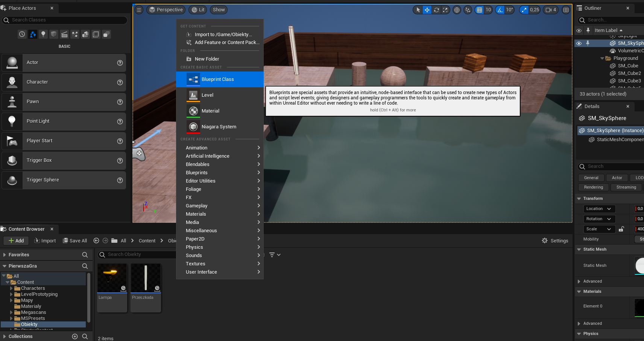644x341 pixels.
Task: Collapse the Static Mesh section
Action: [579, 249]
